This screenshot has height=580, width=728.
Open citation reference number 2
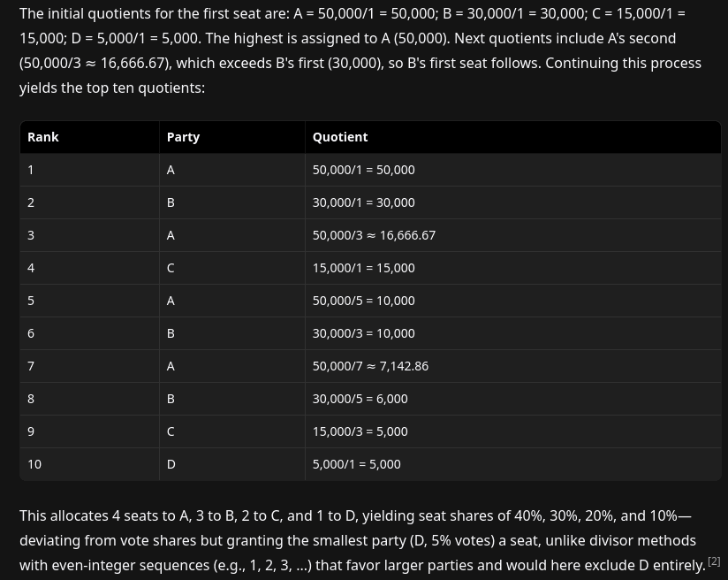tap(714, 561)
